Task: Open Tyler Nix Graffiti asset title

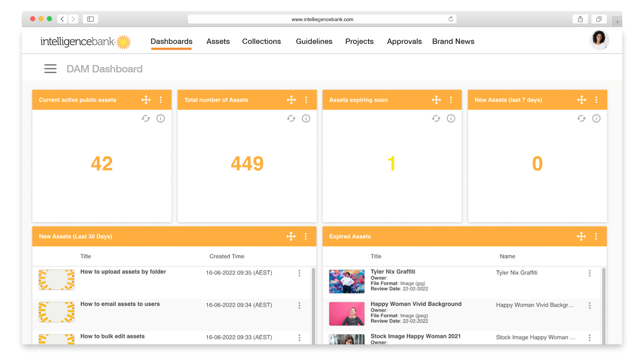Action: tap(393, 271)
